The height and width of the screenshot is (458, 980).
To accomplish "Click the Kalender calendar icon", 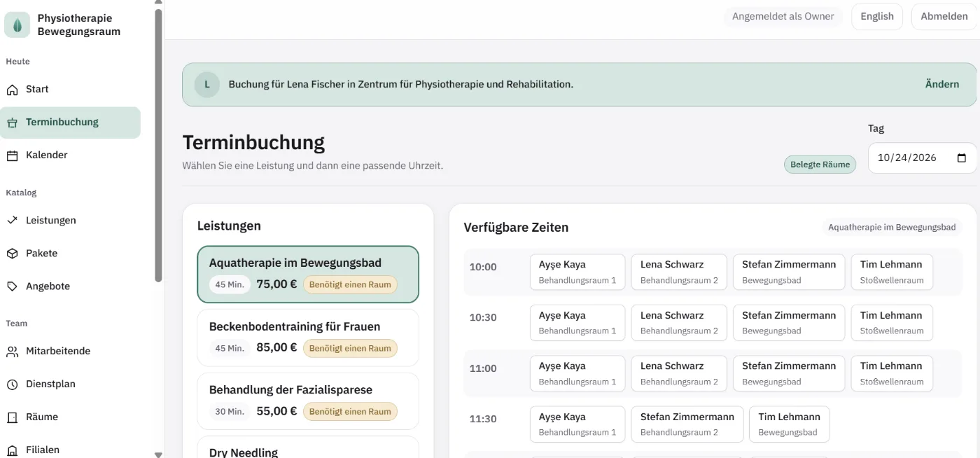I will (x=12, y=155).
